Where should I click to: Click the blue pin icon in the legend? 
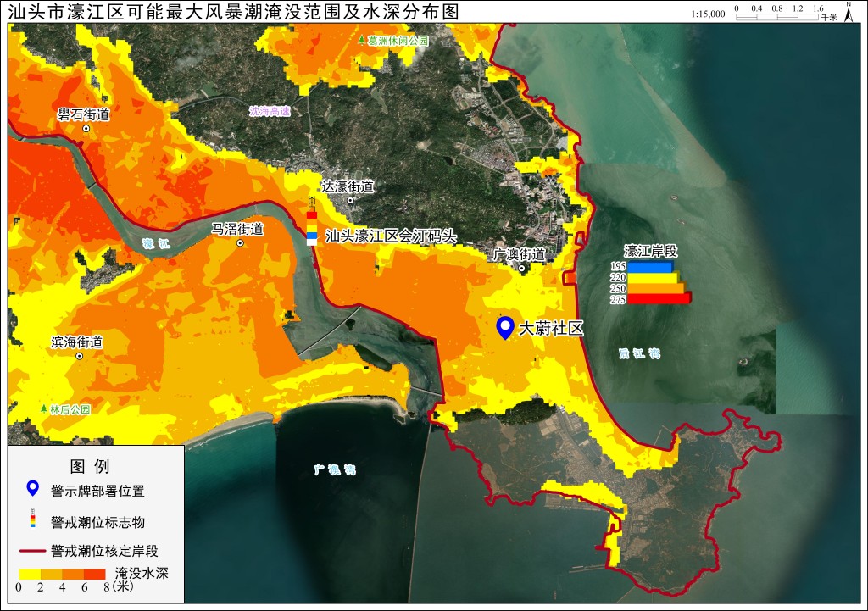coord(33,488)
